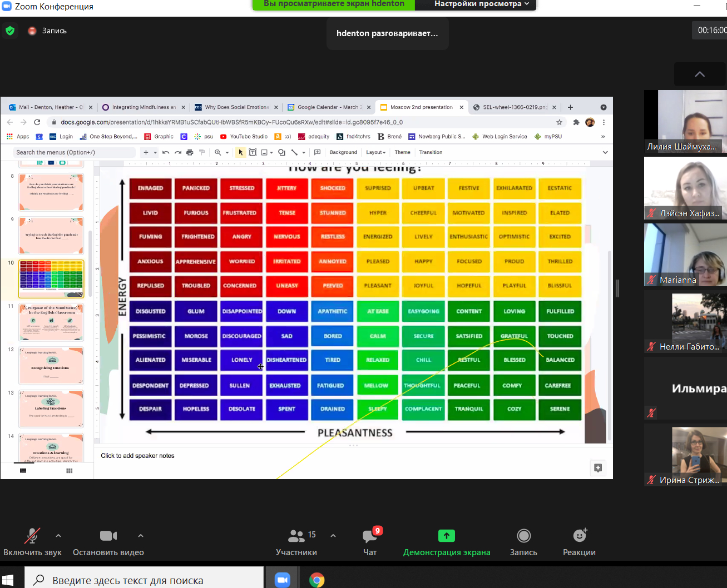Viewport: 727px width, 588px height.
Task: Click the Windows search box
Action: click(x=145, y=580)
